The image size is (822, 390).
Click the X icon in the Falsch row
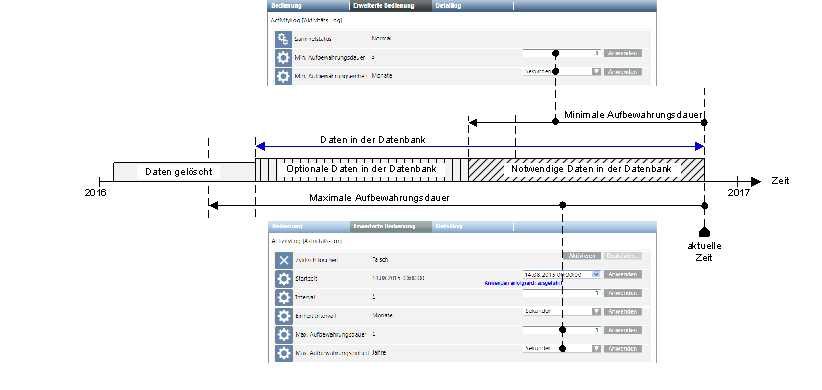284,260
